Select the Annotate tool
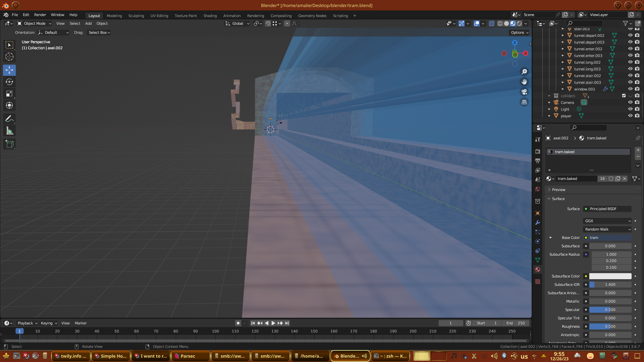The height and width of the screenshot is (362, 644). pyautogui.click(x=9, y=119)
